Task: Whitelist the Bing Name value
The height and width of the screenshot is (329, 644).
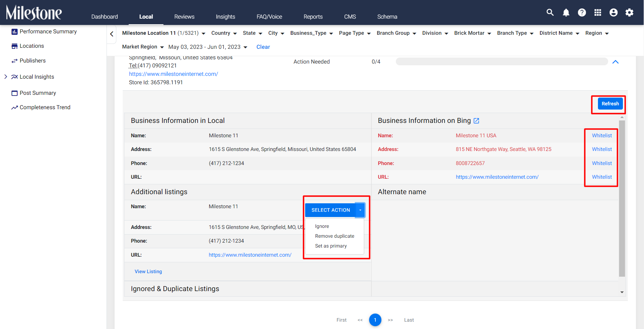Action: point(602,136)
